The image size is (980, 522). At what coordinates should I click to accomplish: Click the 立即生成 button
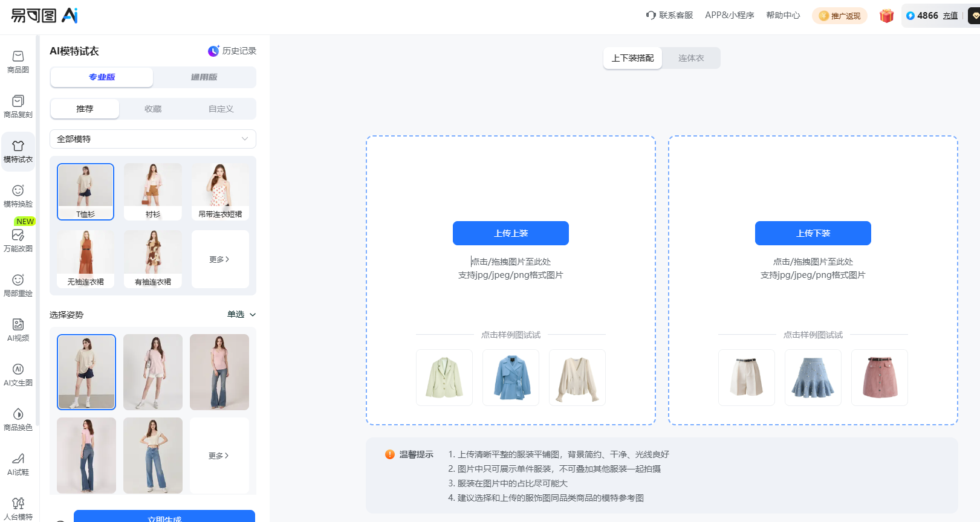[x=164, y=517]
